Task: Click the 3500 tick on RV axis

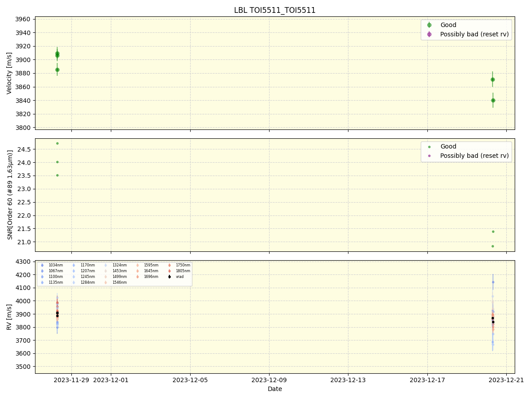Action: [x=23, y=367]
